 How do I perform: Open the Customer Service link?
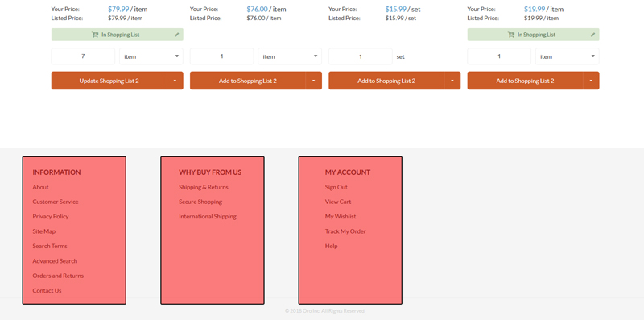56,202
